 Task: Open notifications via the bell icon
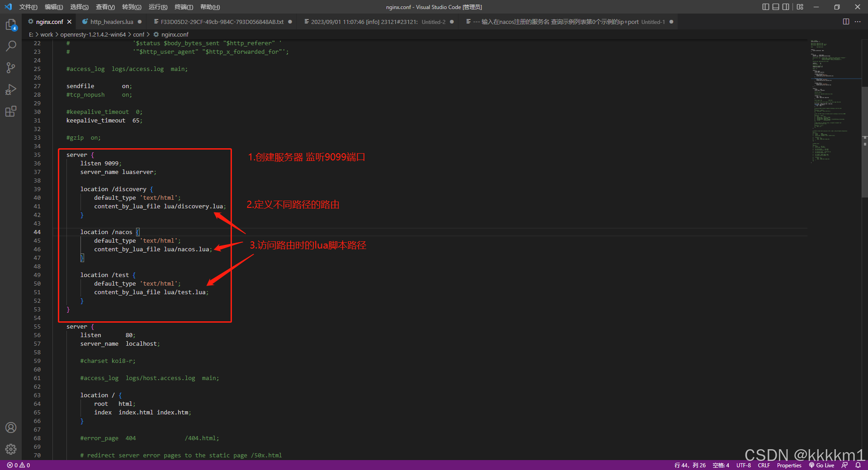click(858, 465)
